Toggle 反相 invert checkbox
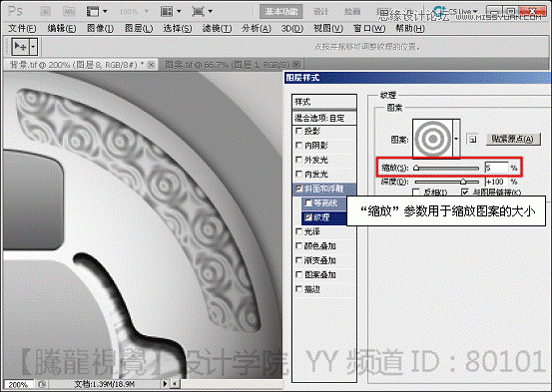552x392 pixels. pos(416,193)
